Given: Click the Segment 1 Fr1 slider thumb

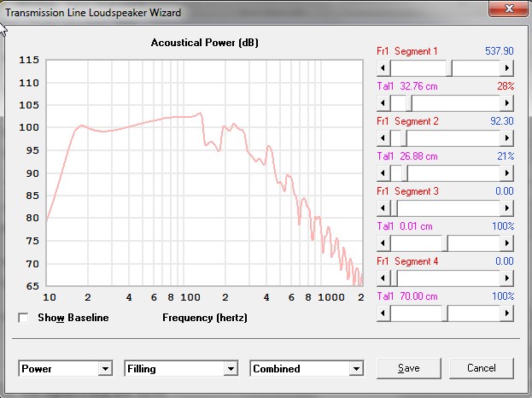Looking at the screenshot, I should click(x=449, y=67).
